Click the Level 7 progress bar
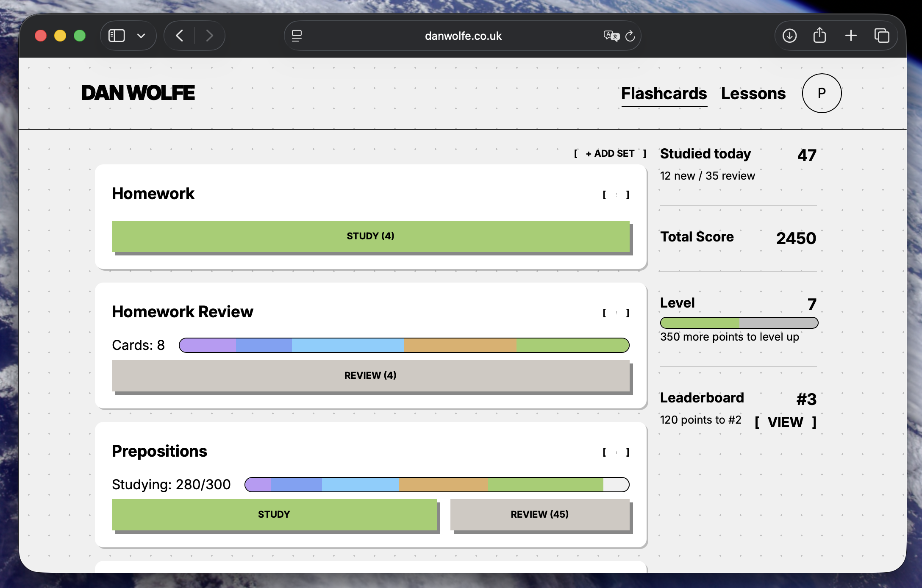 pyautogui.click(x=738, y=322)
